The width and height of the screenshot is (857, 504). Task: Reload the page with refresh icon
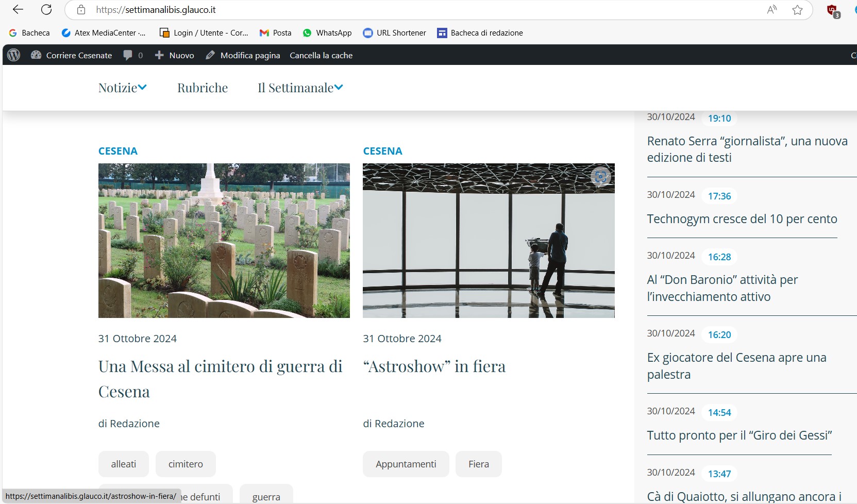click(x=46, y=10)
